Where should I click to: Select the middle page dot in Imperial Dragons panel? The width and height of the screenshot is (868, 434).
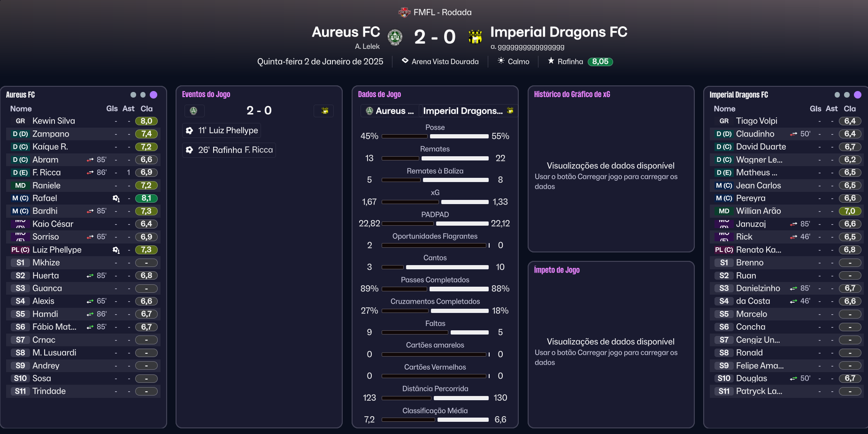pos(847,95)
